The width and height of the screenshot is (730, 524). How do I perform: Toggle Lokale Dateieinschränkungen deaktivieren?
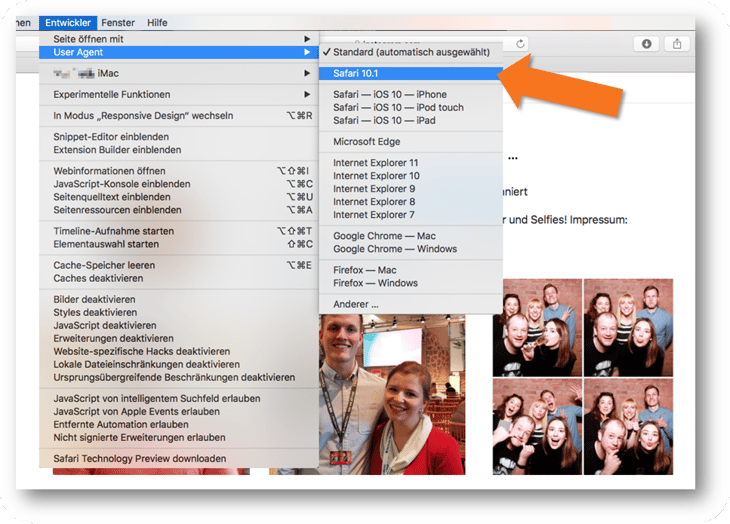coord(179,365)
